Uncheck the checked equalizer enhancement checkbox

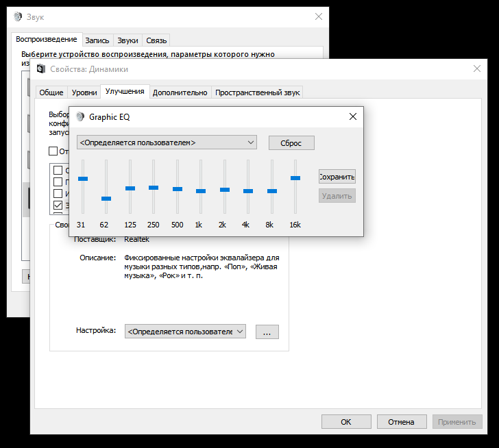point(58,205)
